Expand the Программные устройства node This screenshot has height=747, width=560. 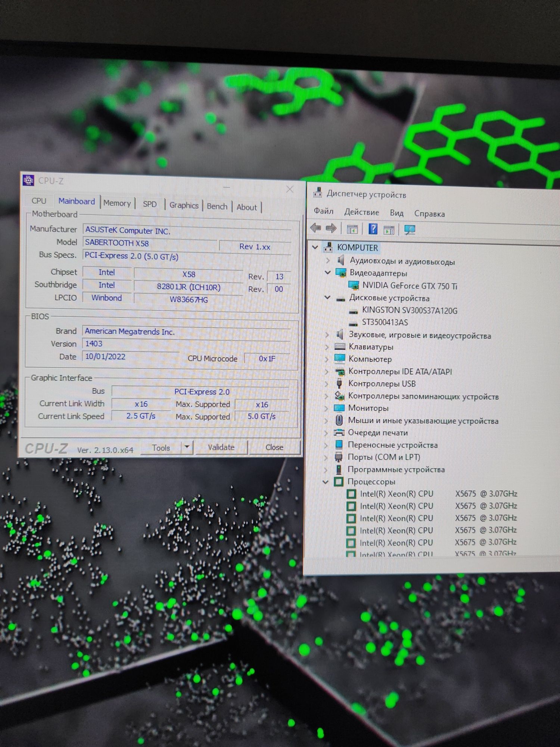(326, 469)
